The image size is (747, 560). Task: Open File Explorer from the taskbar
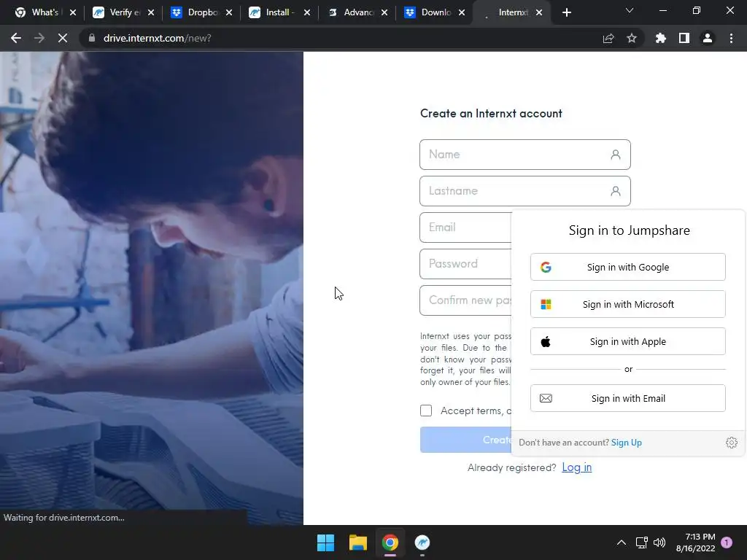tap(357, 542)
